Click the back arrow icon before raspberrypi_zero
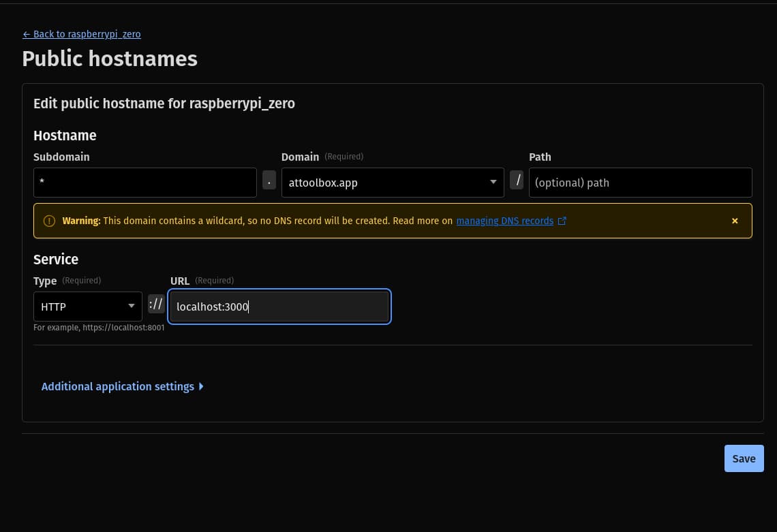The width and height of the screenshot is (777, 532). point(27,34)
